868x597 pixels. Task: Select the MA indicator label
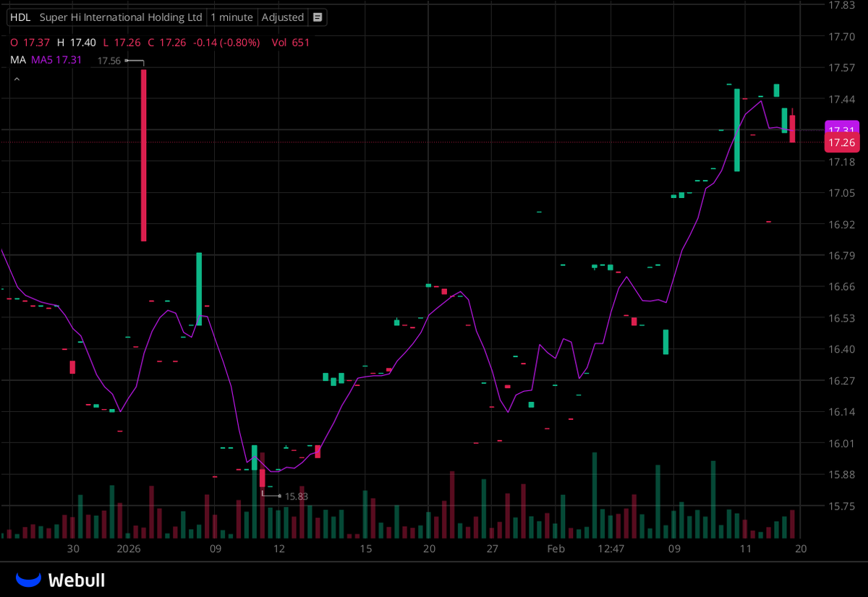tap(17, 60)
